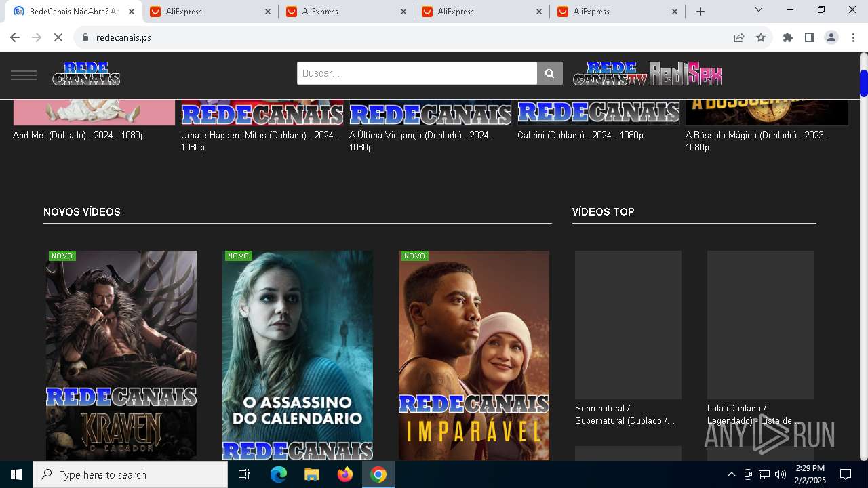Image resolution: width=868 pixels, height=488 pixels.
Task: Switch to the first AliExpress tab
Action: tap(210, 12)
